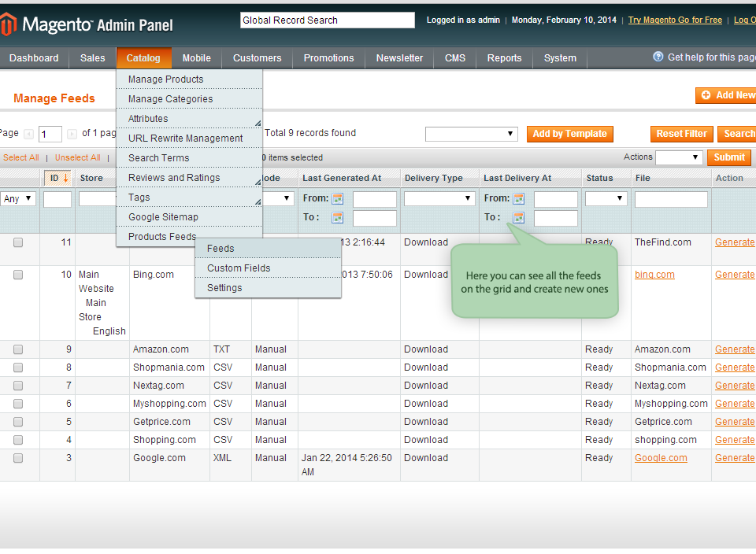Sort by Delivery Type column header
This screenshot has width=756, height=554.
click(x=433, y=179)
